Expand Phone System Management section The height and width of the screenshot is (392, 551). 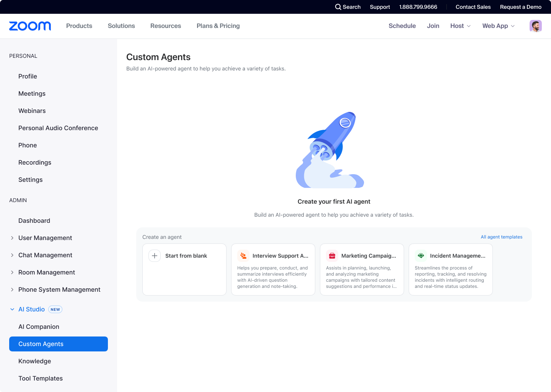pyautogui.click(x=12, y=290)
